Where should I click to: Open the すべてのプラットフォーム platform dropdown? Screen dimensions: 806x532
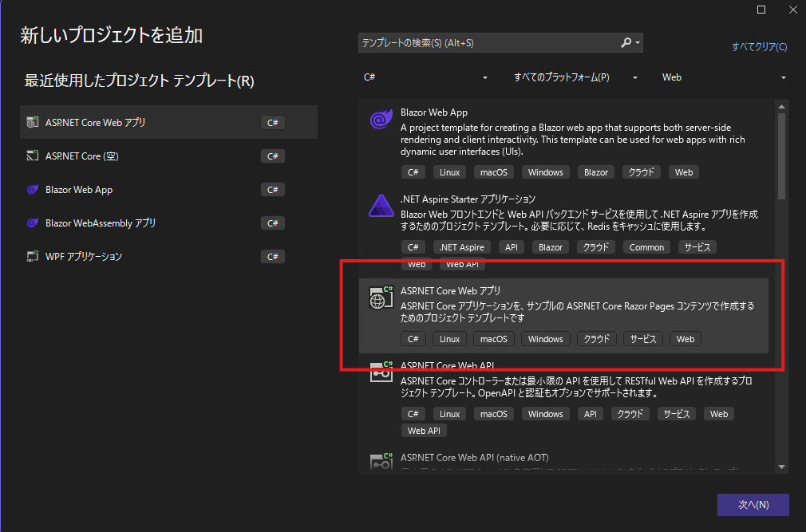[575, 77]
